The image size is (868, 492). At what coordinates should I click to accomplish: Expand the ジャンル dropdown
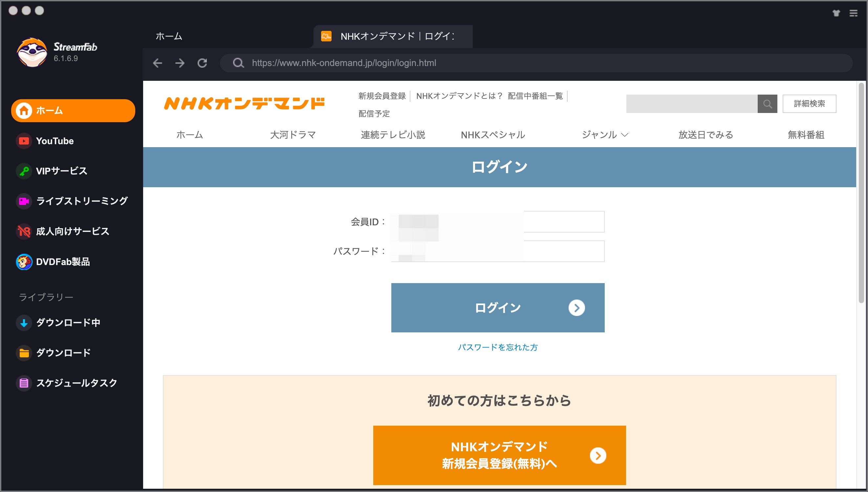tap(605, 135)
